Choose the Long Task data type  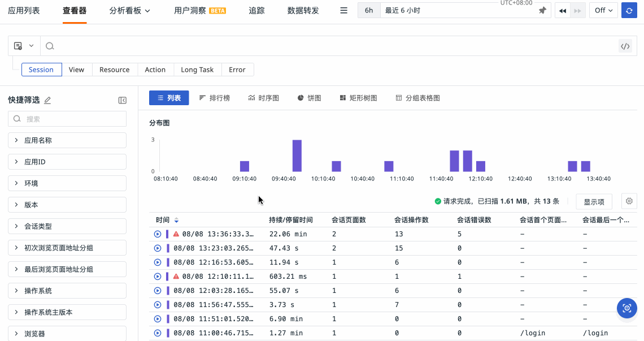click(197, 70)
